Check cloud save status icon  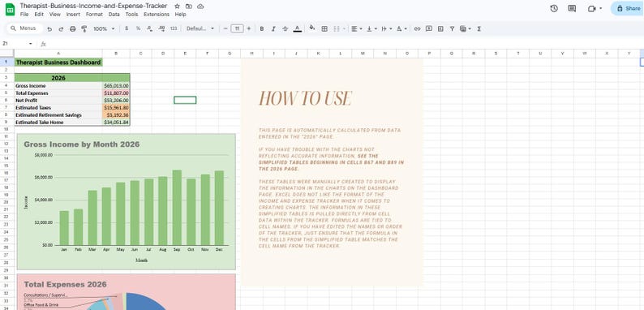point(200,6)
